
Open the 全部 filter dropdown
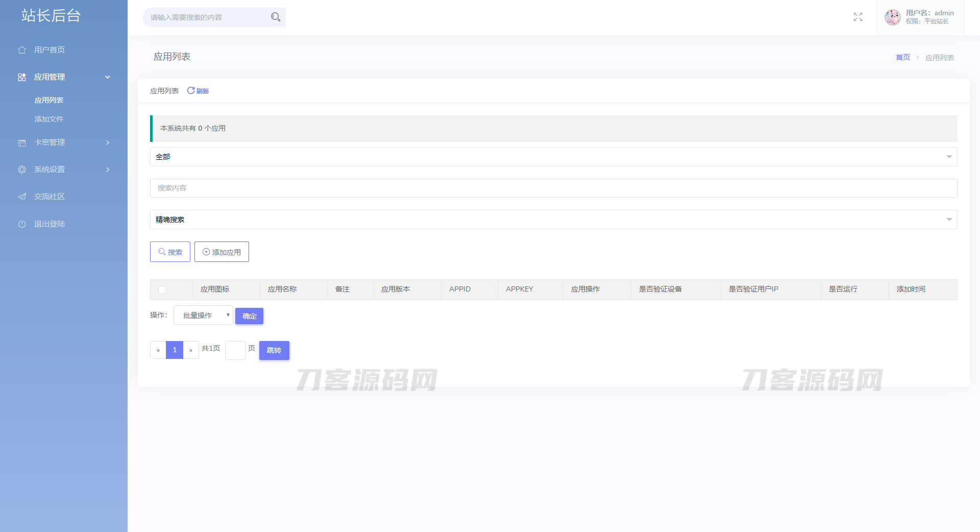[x=553, y=157]
